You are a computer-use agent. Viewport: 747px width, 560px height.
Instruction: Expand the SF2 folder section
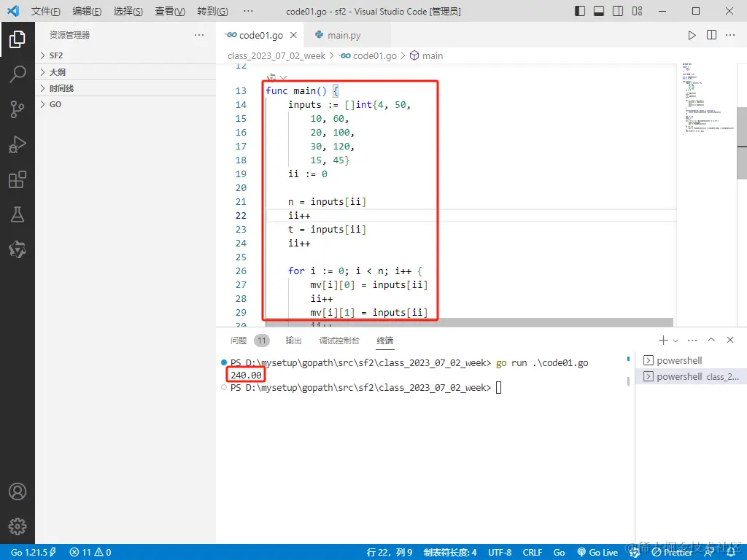[125, 55]
